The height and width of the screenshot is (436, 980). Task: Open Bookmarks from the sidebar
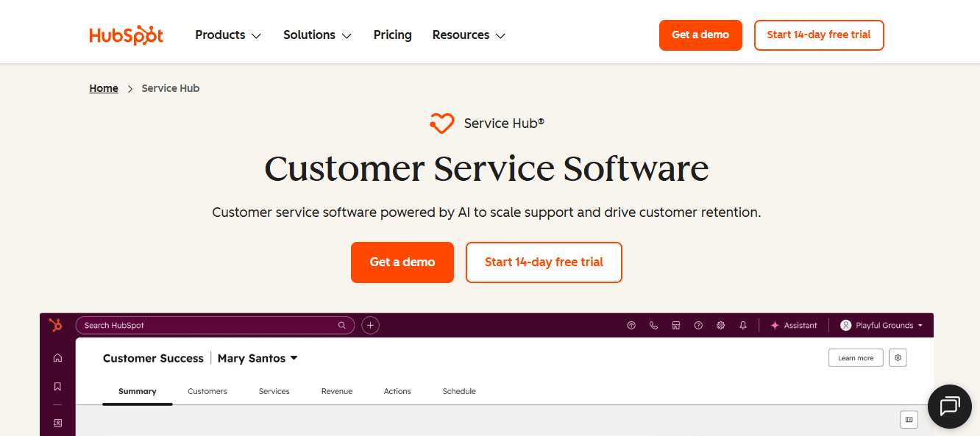click(x=57, y=386)
